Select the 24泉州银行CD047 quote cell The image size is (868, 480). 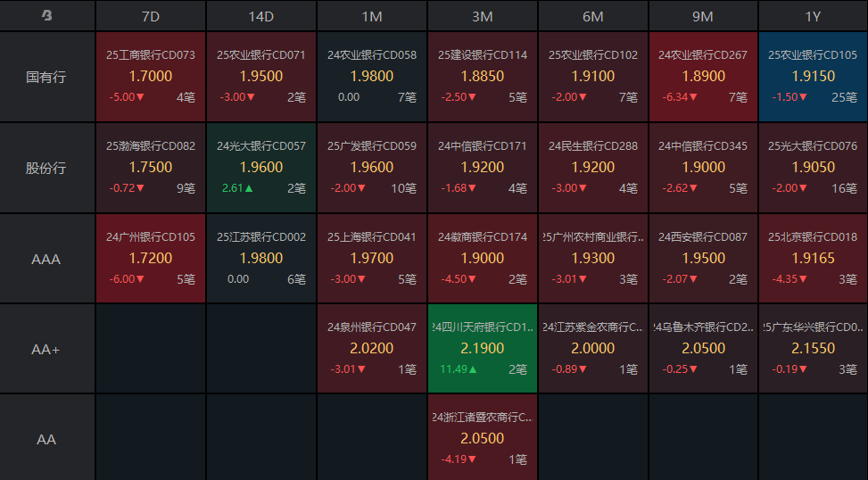tap(372, 349)
